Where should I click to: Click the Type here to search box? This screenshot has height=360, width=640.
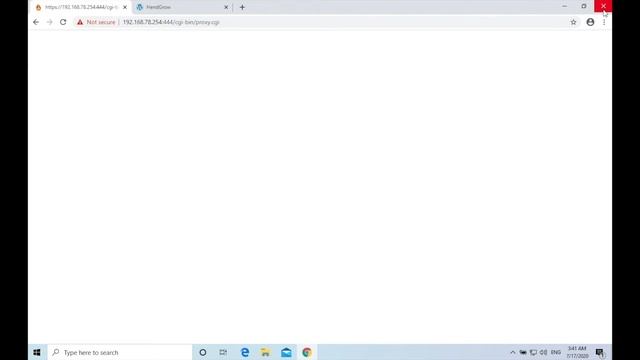coord(120,352)
